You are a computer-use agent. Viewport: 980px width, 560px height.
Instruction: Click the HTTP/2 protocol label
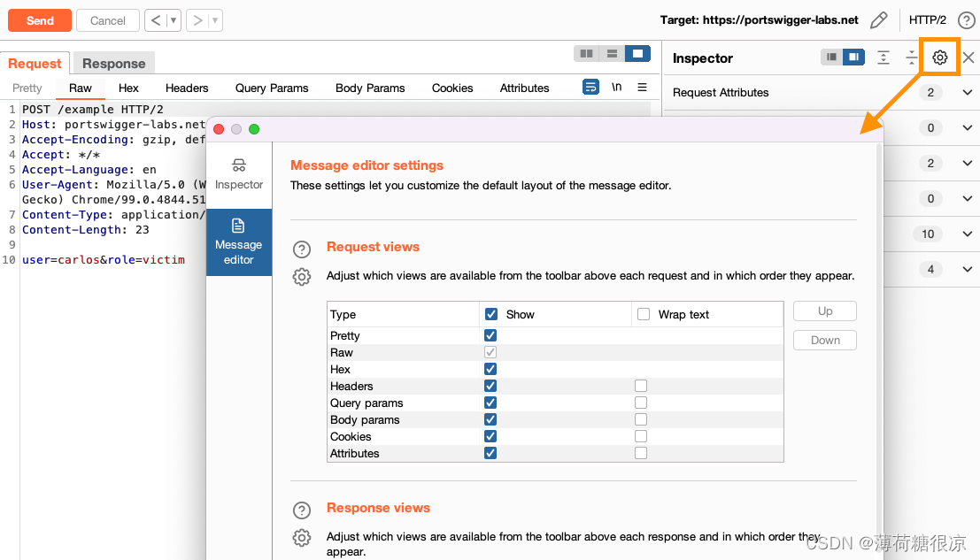(927, 20)
